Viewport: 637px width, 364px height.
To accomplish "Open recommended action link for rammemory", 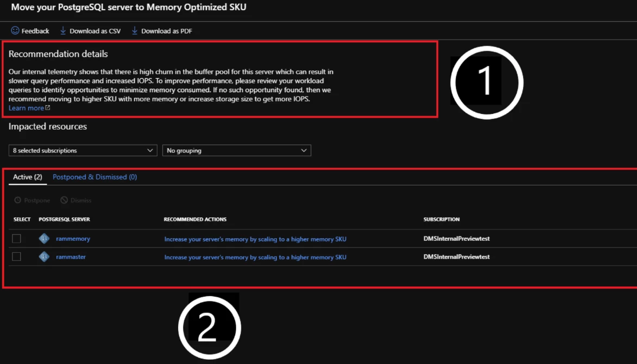I will pos(255,239).
